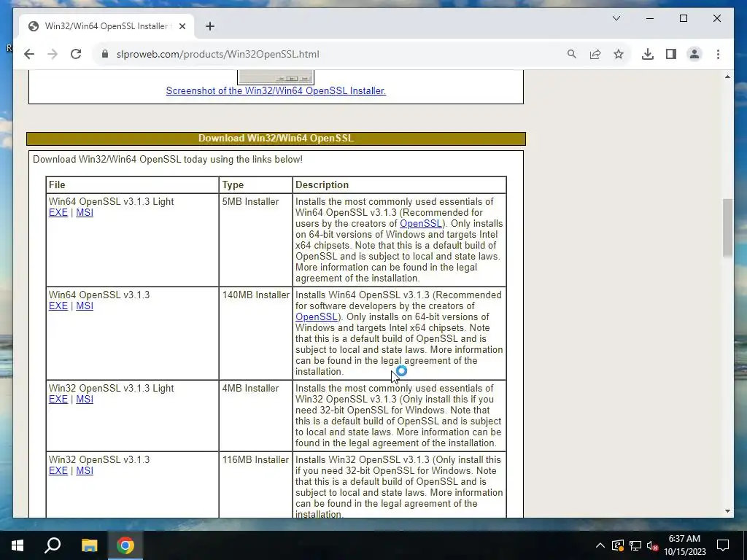Open OpenSSL link in Win64 Light description
The height and width of the screenshot is (560, 747).
click(x=421, y=223)
